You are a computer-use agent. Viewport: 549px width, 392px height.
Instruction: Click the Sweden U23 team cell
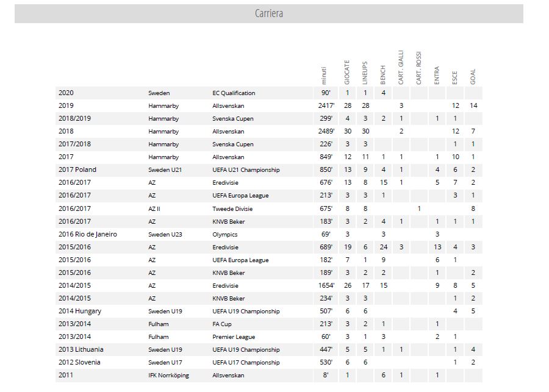click(x=165, y=235)
